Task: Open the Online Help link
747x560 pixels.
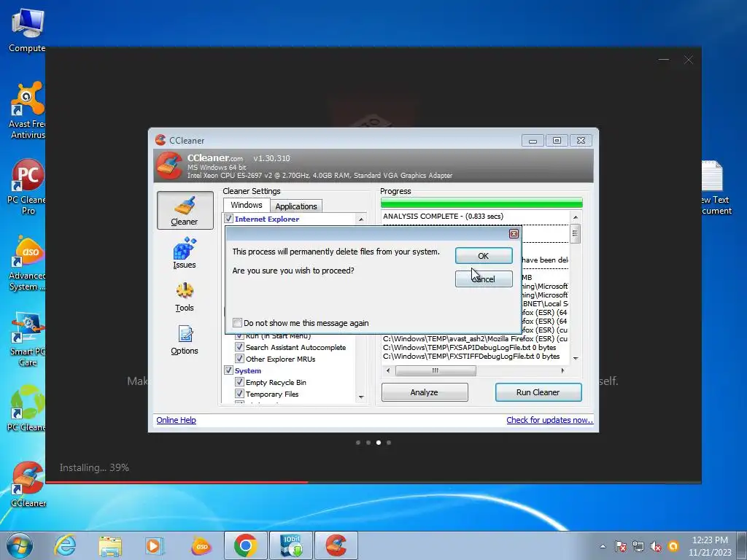Action: pos(177,420)
